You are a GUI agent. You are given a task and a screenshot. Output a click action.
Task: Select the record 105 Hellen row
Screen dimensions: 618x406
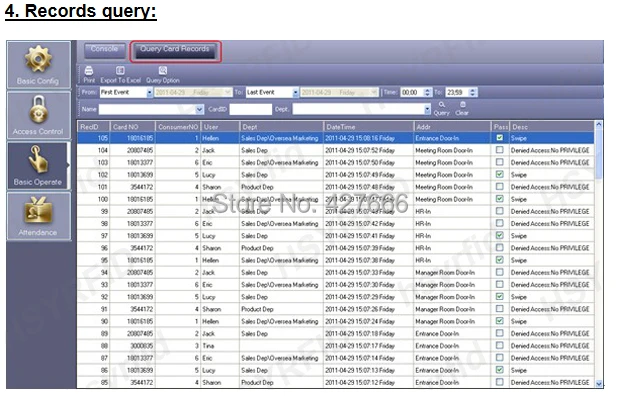tap(336, 138)
